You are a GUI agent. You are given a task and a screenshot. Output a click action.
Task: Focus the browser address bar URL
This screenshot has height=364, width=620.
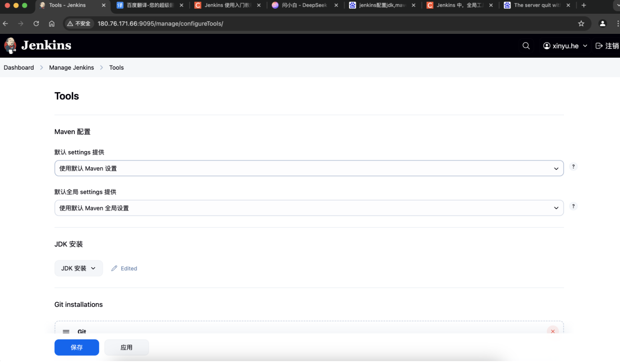click(x=160, y=24)
